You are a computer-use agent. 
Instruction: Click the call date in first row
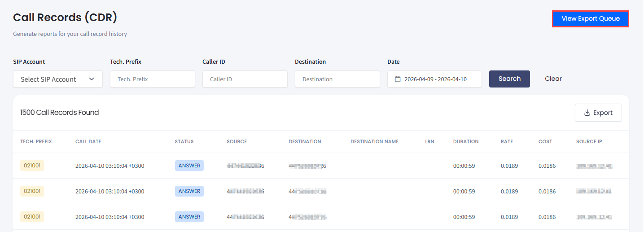point(110,166)
